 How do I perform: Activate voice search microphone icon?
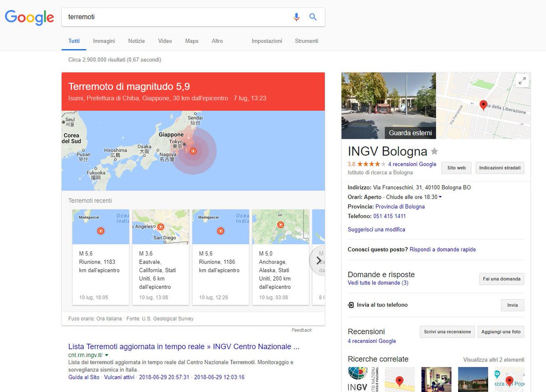[297, 17]
